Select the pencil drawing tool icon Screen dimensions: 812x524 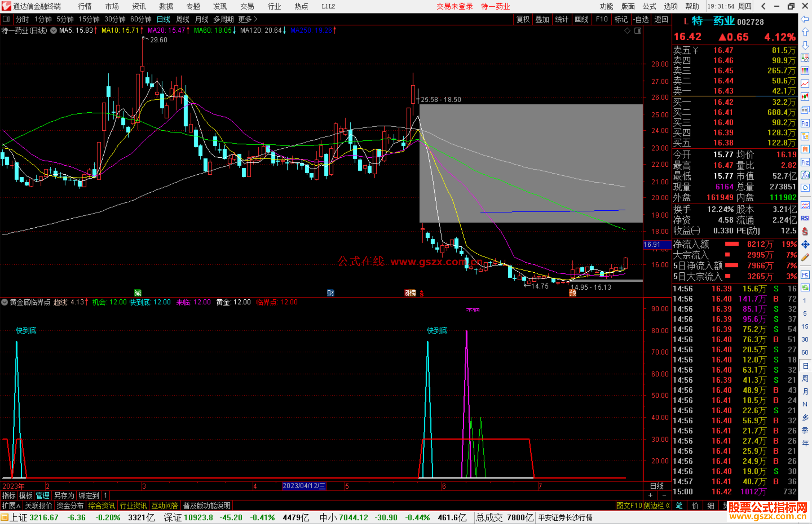click(x=805, y=258)
